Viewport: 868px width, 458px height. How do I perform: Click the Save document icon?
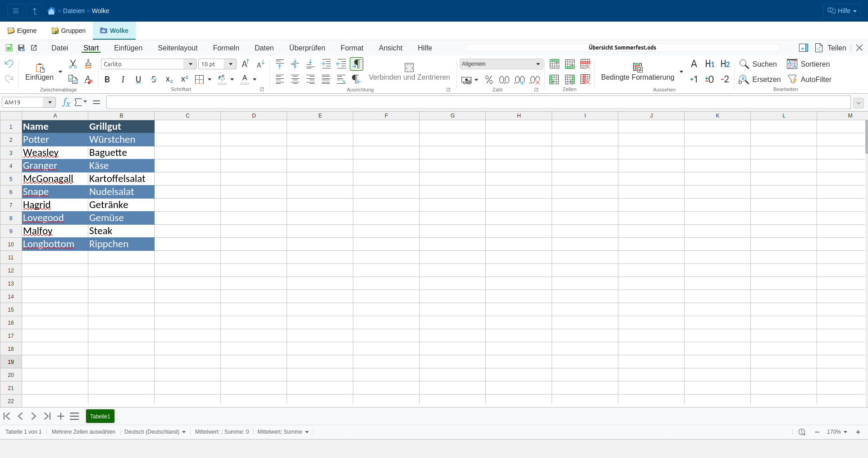click(21, 48)
